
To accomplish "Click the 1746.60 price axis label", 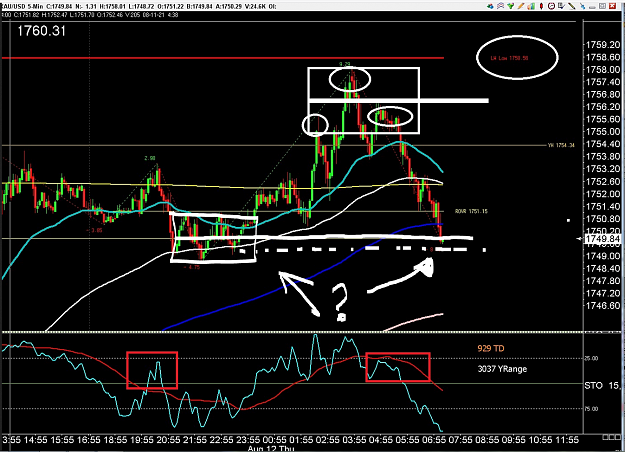I will 603,305.
